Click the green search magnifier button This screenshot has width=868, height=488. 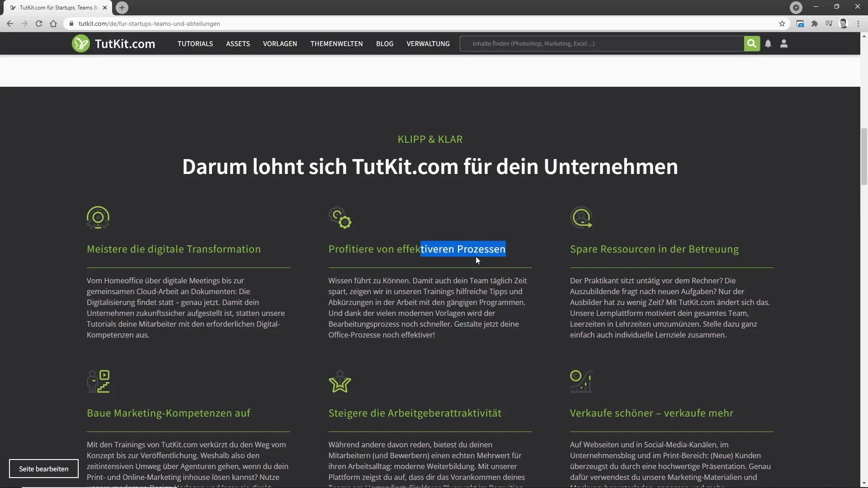click(x=752, y=44)
